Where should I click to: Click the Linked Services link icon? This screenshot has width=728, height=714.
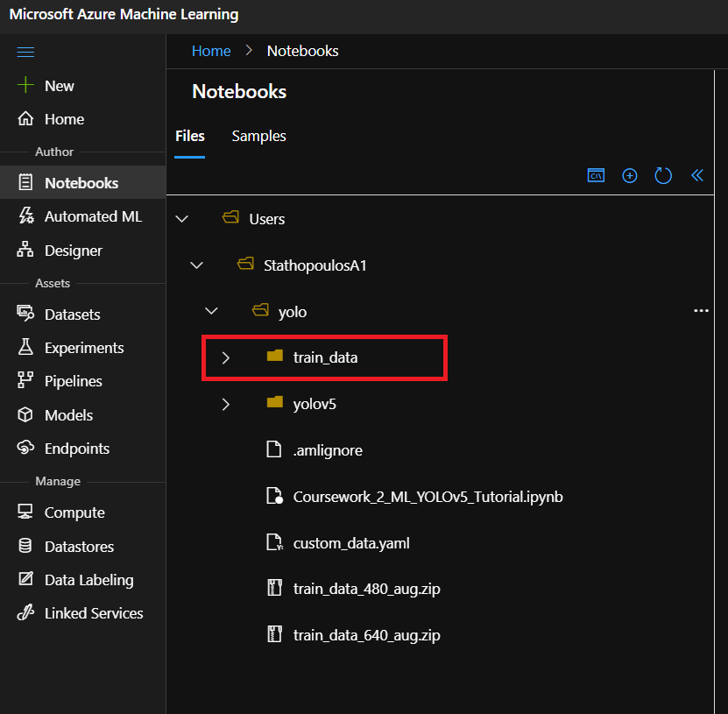[x=25, y=612]
